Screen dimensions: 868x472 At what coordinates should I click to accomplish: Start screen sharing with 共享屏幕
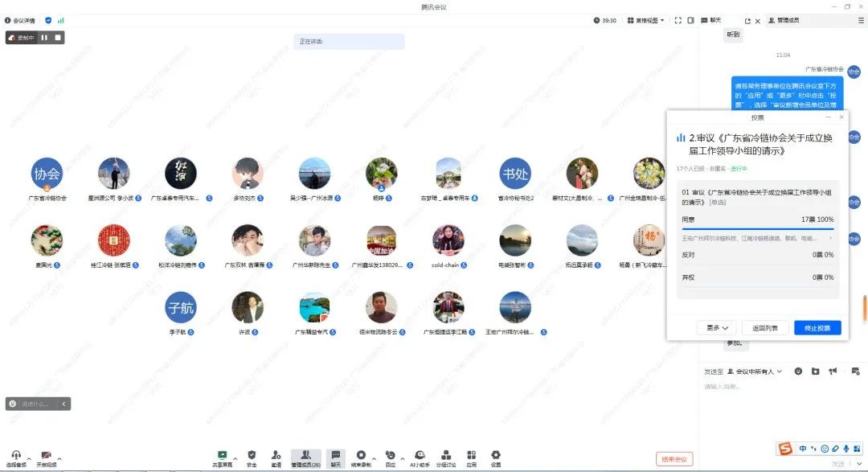222,458
